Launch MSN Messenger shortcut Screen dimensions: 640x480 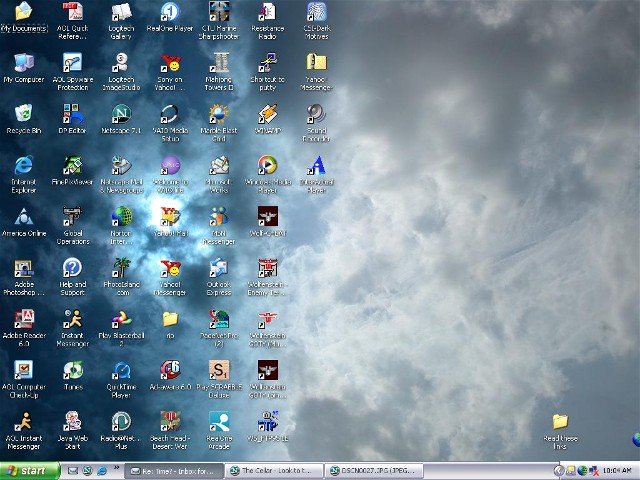pyautogui.click(x=219, y=216)
